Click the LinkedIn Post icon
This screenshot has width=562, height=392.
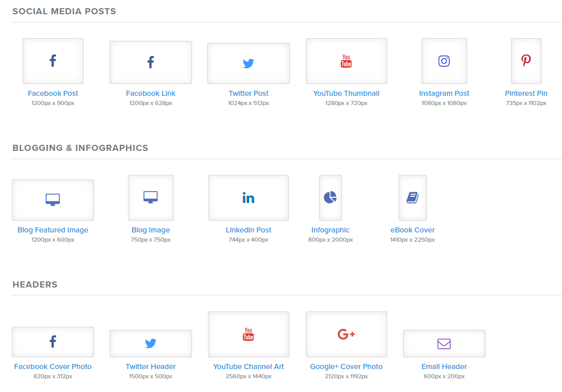[x=248, y=198]
